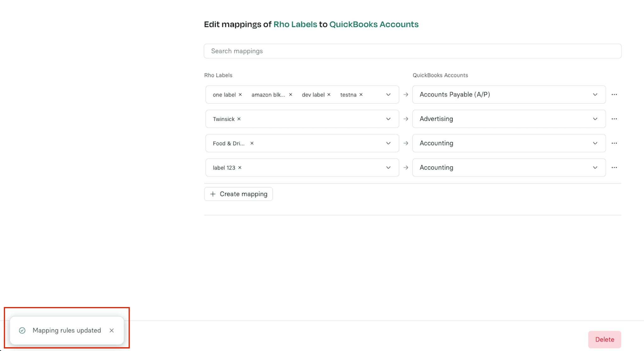The width and height of the screenshot is (644, 351).
Task: Select the 'Food & Dri...' tag text
Action: (229, 143)
